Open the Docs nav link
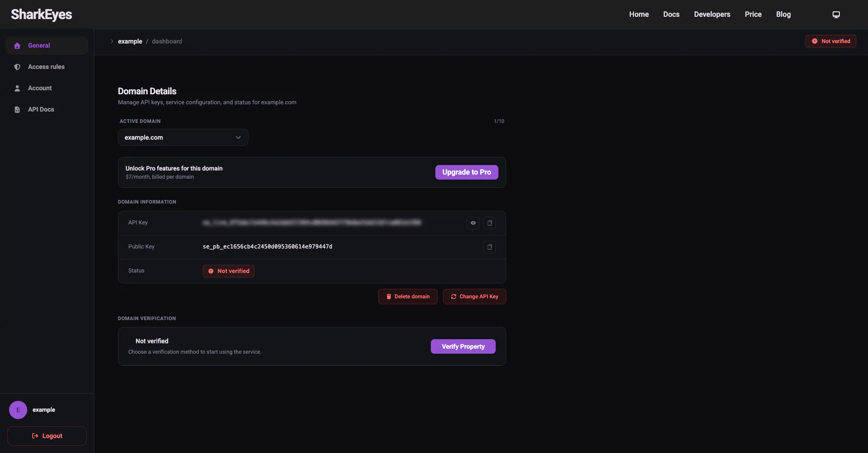The height and width of the screenshot is (453, 868). tap(671, 15)
